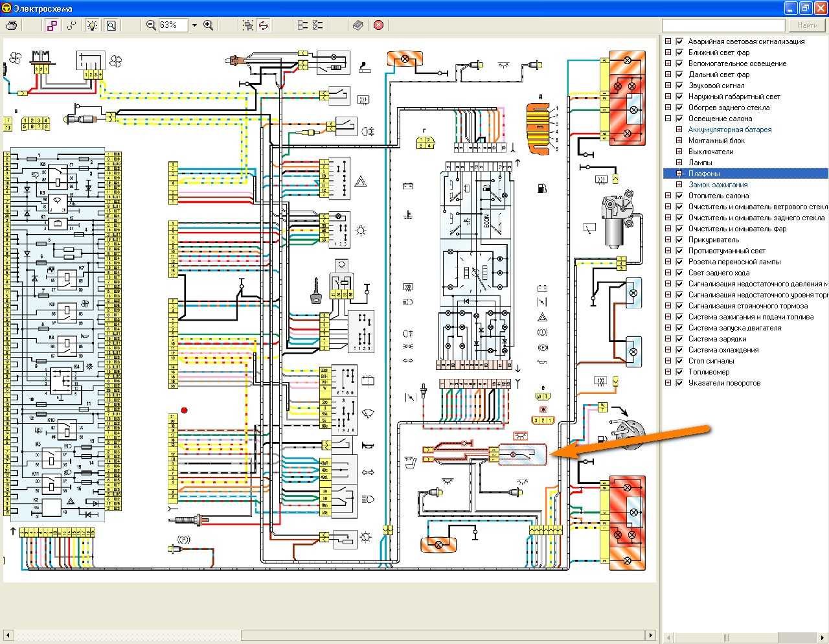This screenshot has width=829, height=644.
Task: Click the light bulb highlight icon
Action: pyautogui.click(x=93, y=25)
